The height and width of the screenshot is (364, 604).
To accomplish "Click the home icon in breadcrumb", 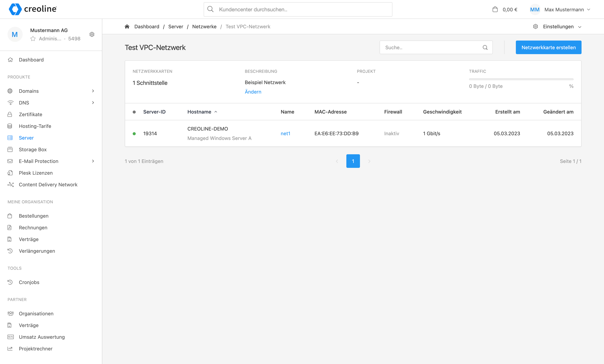I will [x=127, y=26].
